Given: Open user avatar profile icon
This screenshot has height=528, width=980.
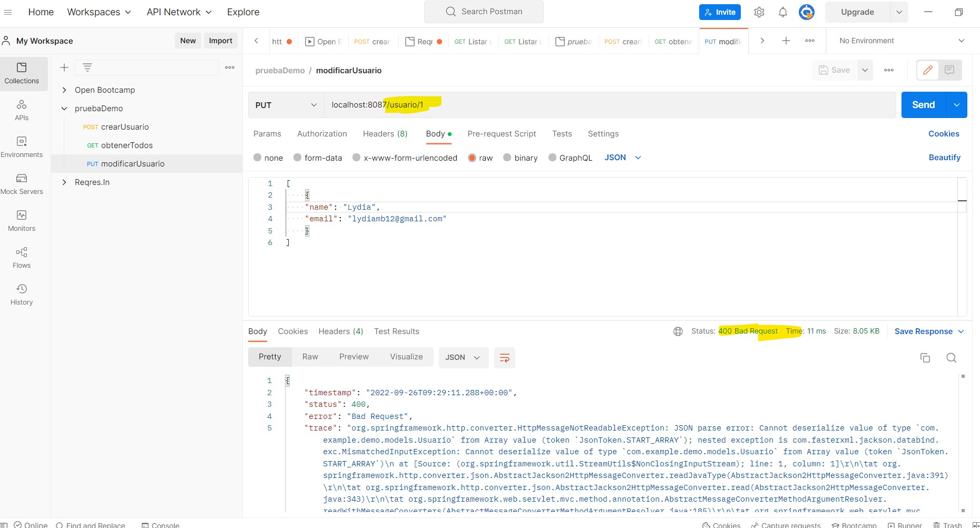Looking at the screenshot, I should [807, 12].
